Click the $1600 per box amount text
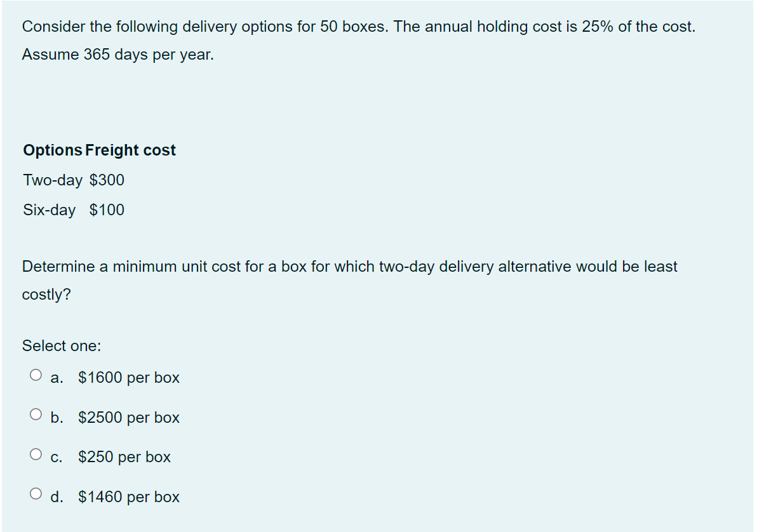The height and width of the screenshot is (532, 757). point(129,377)
